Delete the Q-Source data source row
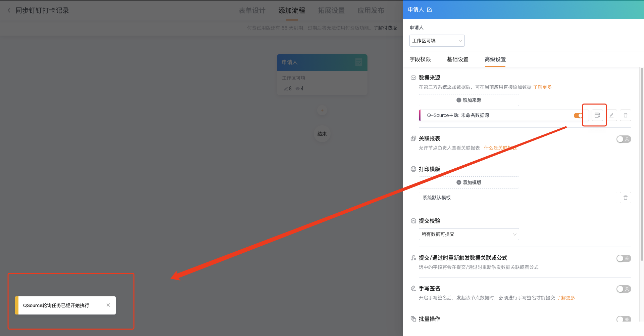This screenshot has width=644, height=336. click(x=626, y=115)
